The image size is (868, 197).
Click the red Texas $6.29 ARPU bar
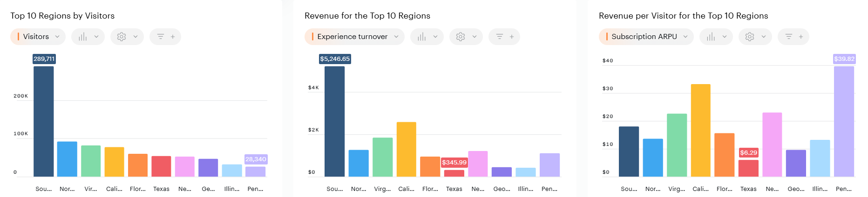(x=748, y=168)
